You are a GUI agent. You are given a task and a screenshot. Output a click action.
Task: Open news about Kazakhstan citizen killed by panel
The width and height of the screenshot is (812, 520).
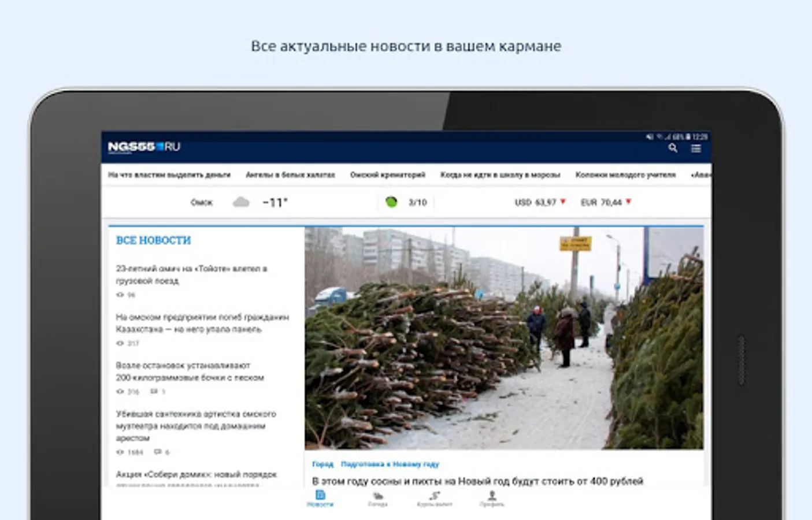coord(202,323)
